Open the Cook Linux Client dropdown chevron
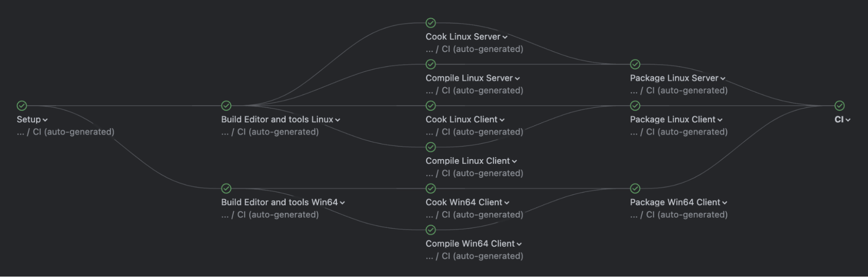This screenshot has width=868, height=277. [502, 120]
